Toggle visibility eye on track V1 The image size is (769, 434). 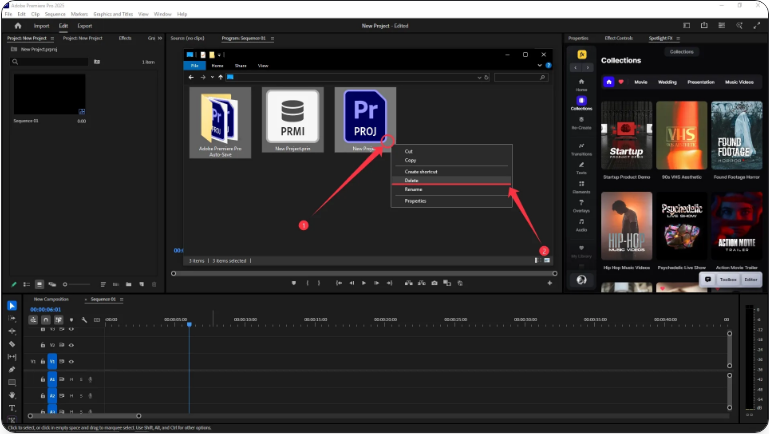71,360
